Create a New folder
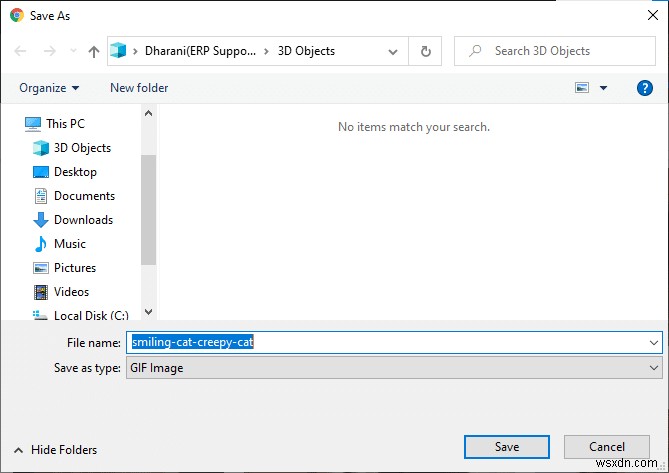 pyautogui.click(x=139, y=88)
